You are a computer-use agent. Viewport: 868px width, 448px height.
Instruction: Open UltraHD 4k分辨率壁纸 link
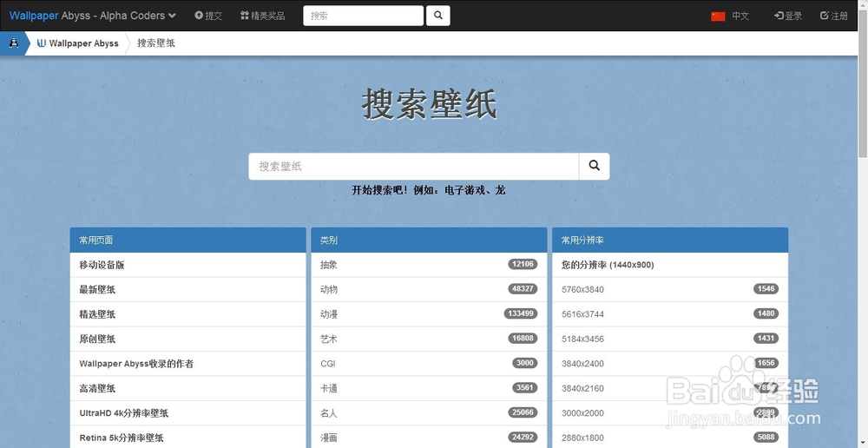click(187, 412)
